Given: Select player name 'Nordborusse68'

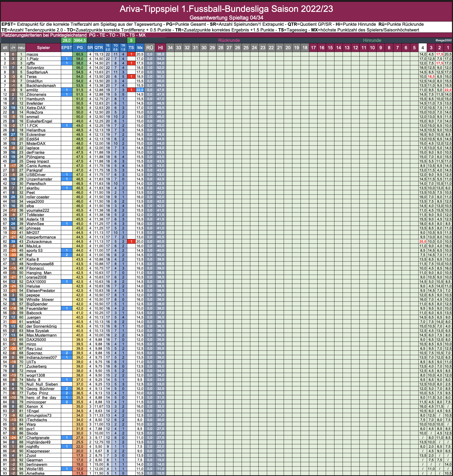Looking at the screenshot, I should (40, 264).
